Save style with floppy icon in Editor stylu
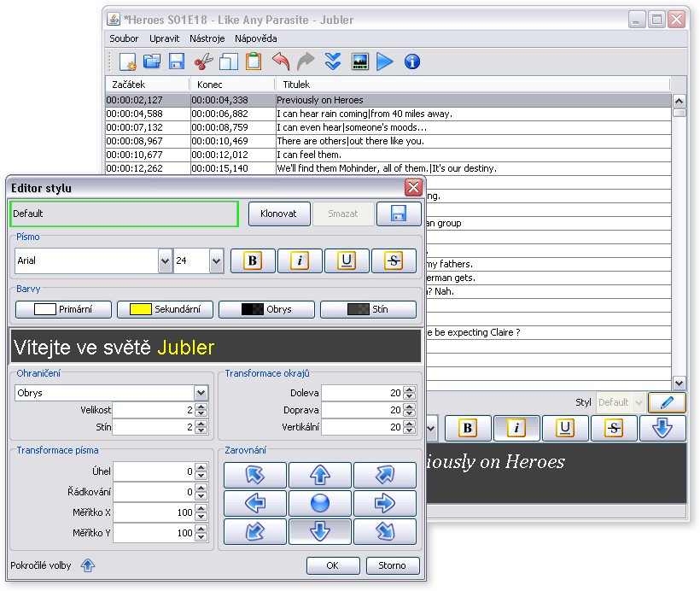Image resolution: width=700 pixels, height=591 pixels. [x=399, y=214]
